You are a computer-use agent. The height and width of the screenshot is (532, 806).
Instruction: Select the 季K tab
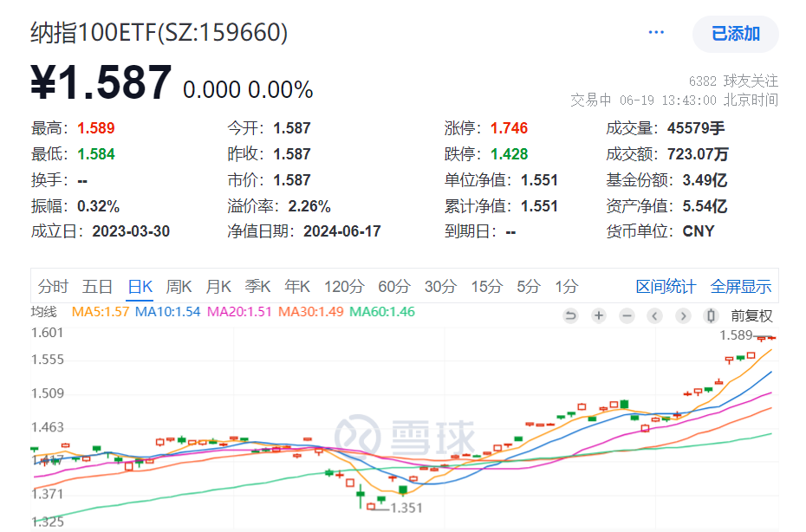[257, 286]
